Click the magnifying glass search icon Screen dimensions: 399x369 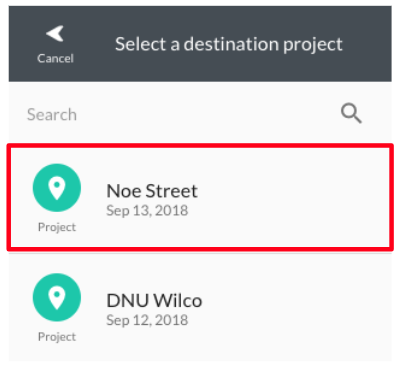coord(351,113)
